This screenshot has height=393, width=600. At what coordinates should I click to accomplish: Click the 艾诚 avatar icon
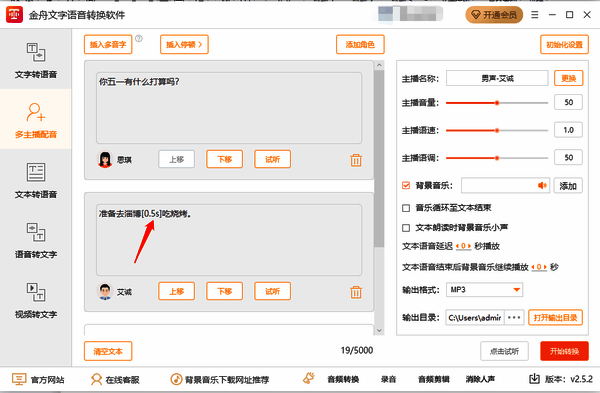105,292
